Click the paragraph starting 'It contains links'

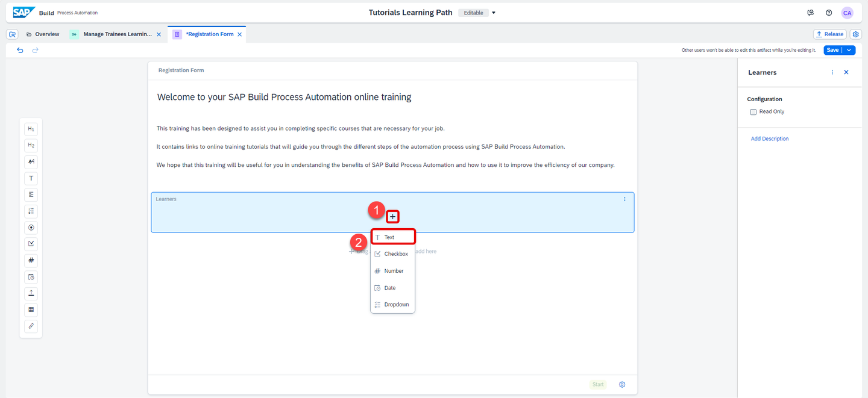click(360, 147)
